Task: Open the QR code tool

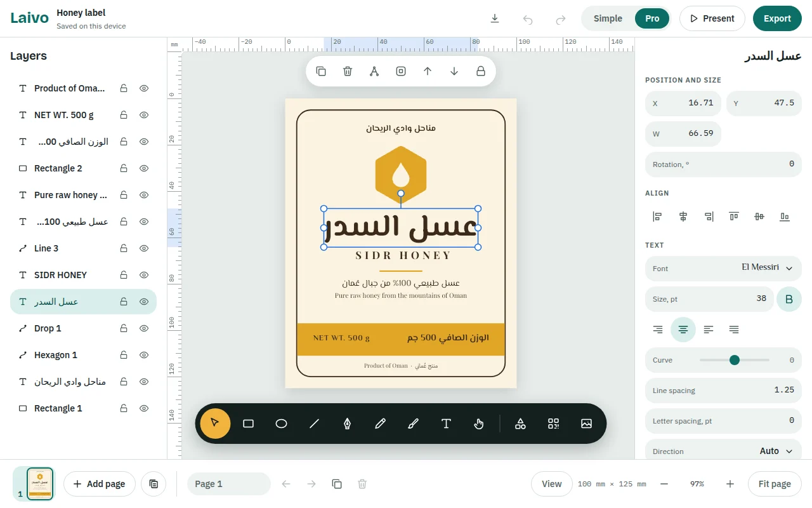Action: click(553, 424)
